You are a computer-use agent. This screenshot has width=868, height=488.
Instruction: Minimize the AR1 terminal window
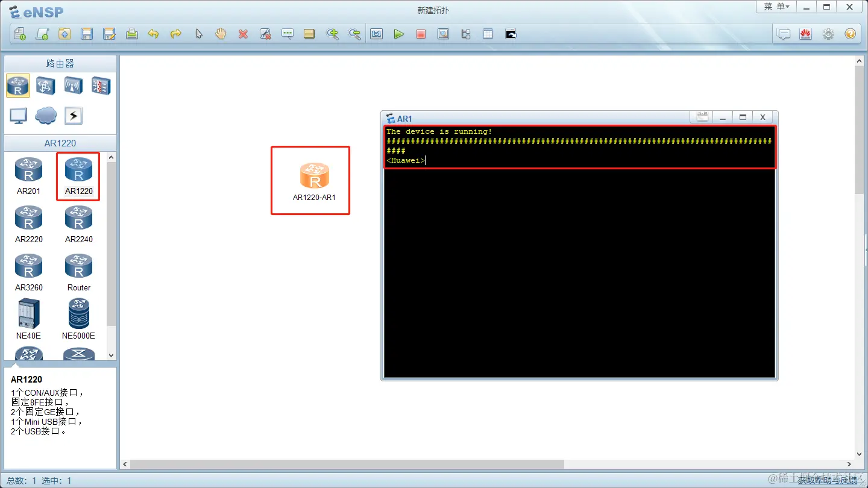pyautogui.click(x=723, y=117)
